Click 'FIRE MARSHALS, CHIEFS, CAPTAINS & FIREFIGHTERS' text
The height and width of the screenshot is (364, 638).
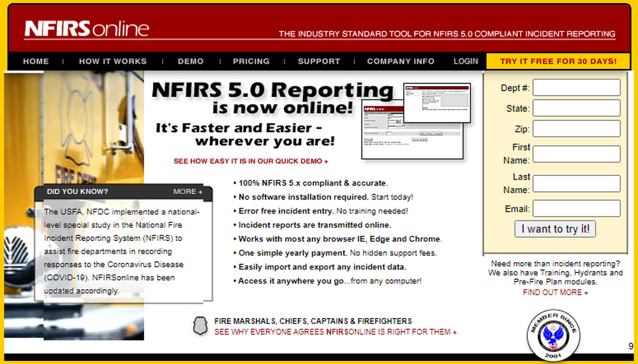coord(313,321)
